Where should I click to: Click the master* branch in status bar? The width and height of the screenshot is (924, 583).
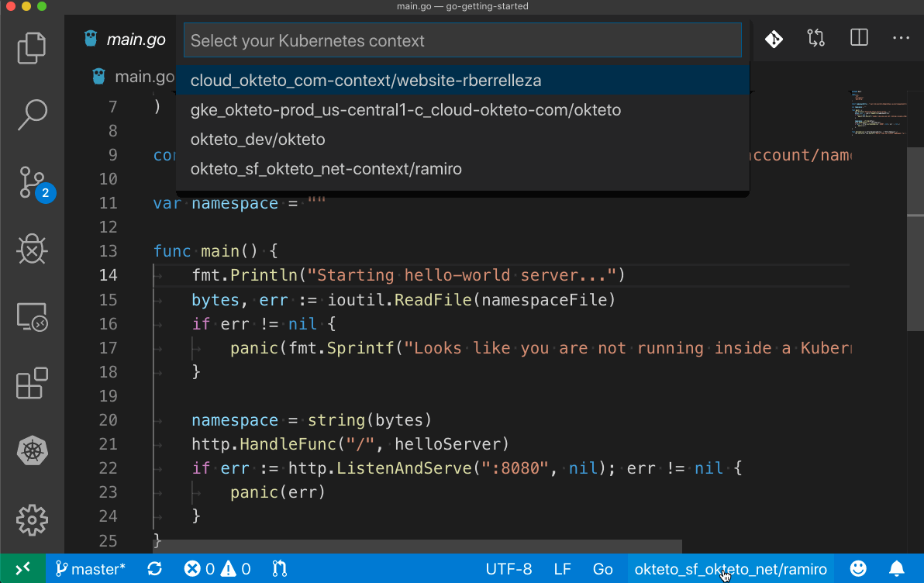pyautogui.click(x=90, y=569)
